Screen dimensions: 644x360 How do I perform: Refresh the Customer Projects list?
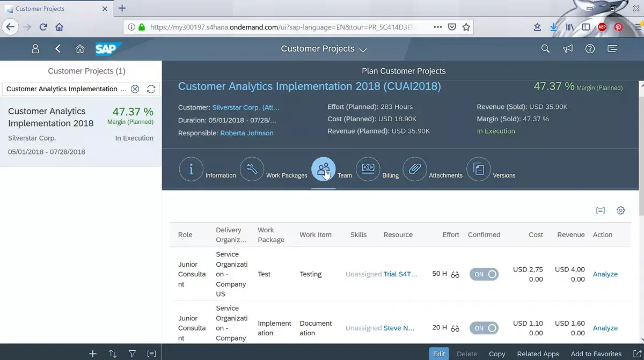[x=151, y=89]
